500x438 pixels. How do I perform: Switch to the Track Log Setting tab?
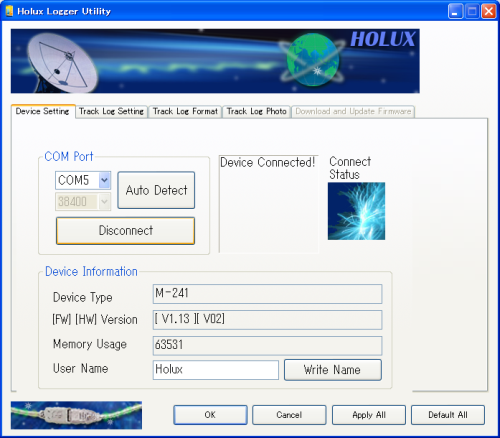(111, 111)
